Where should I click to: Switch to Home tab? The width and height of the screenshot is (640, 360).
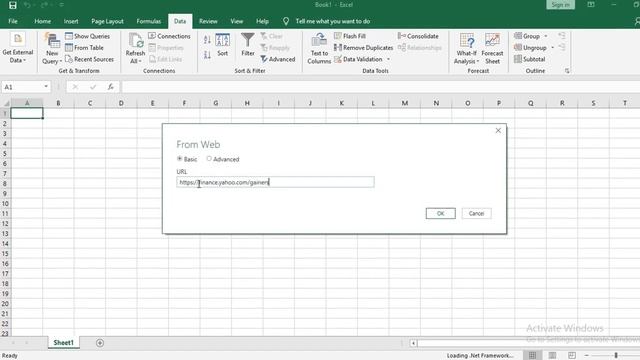42,21
